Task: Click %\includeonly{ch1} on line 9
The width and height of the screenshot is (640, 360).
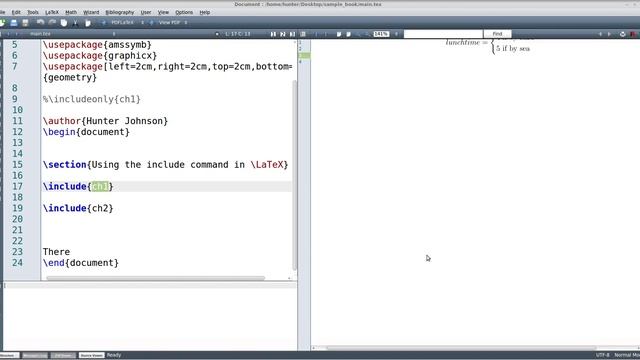Action: coord(91,99)
